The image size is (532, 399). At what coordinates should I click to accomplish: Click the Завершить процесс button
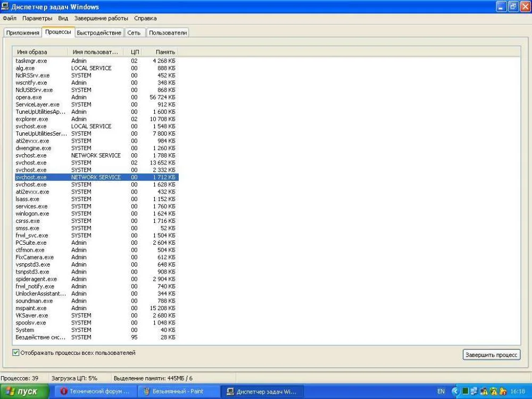pos(491,355)
